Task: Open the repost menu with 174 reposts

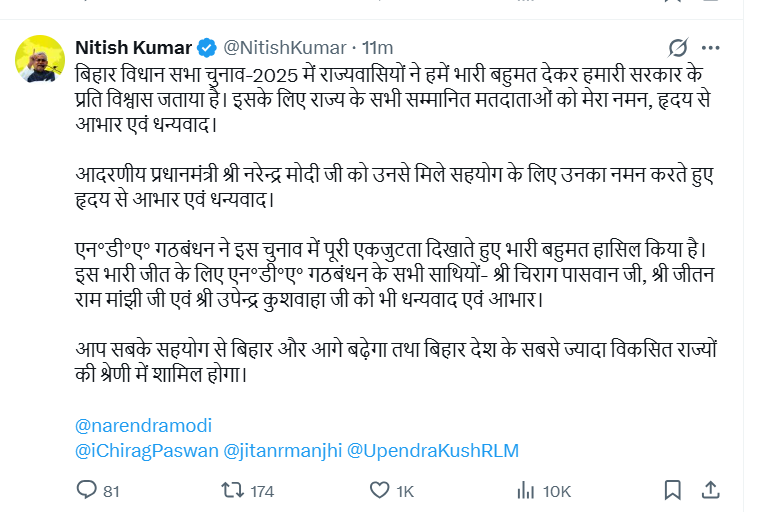Action: (x=233, y=490)
